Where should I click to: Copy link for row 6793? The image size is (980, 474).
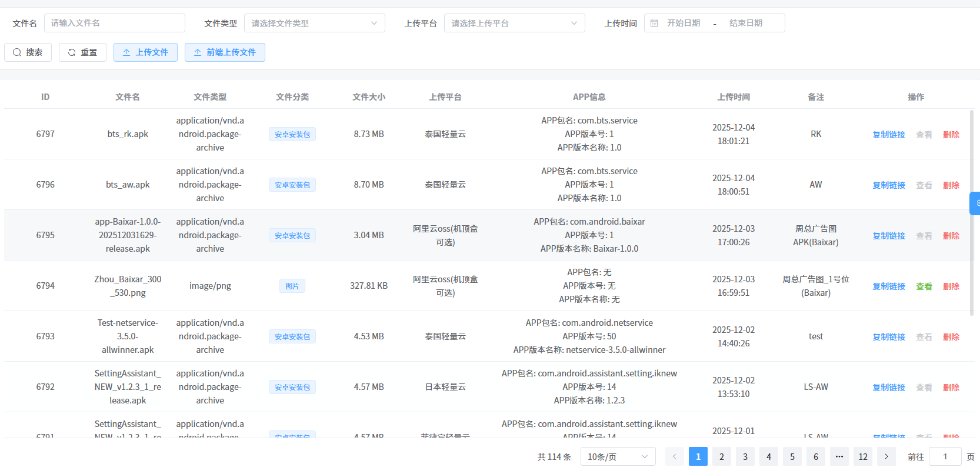point(889,337)
